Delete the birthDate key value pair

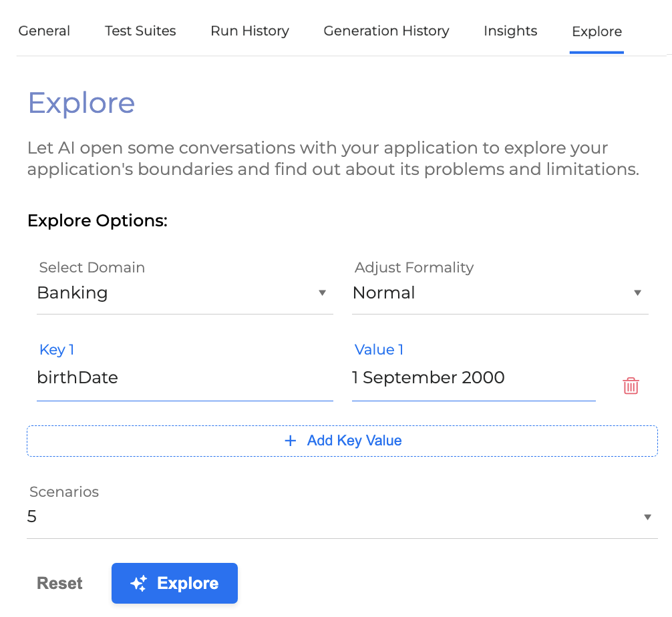pyautogui.click(x=631, y=385)
